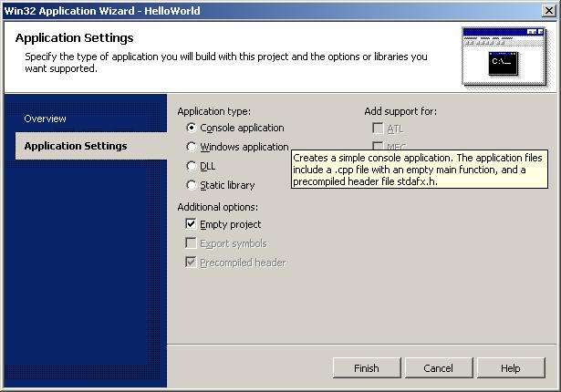Switch to the Overview page
The width and height of the screenshot is (561, 392).
[46, 119]
